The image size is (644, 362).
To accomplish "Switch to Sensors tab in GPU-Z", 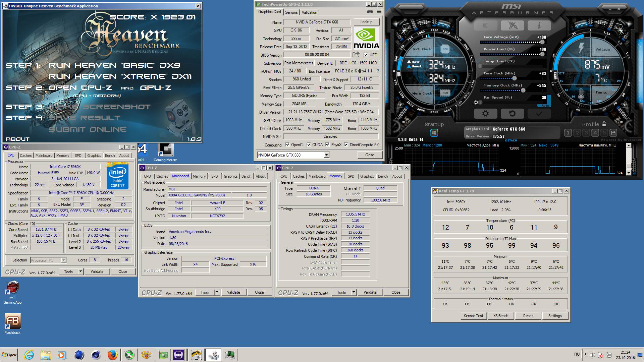I will [x=291, y=12].
